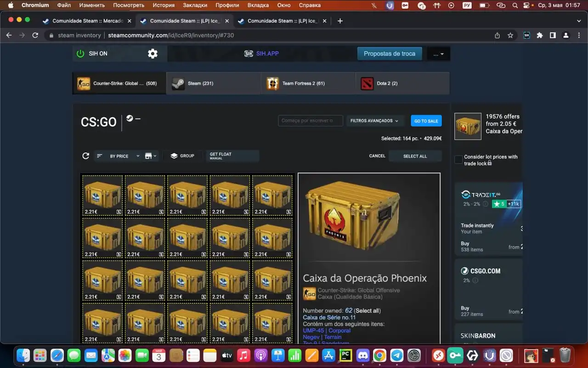Screen dimensions: 588x368
Task: Toggle the SIH ON power icon
Action: 80,54
